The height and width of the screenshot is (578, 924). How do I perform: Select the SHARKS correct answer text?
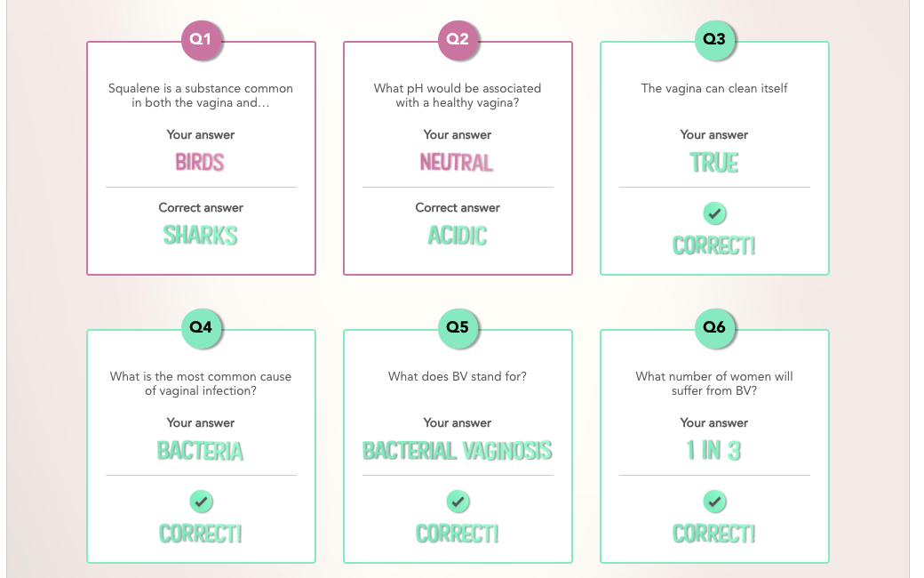[x=201, y=236]
